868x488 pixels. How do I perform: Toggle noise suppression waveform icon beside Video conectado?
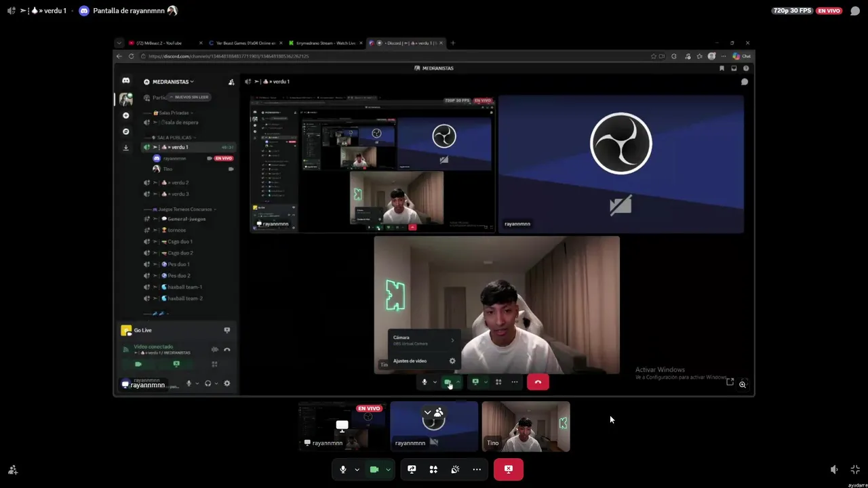pyautogui.click(x=215, y=350)
